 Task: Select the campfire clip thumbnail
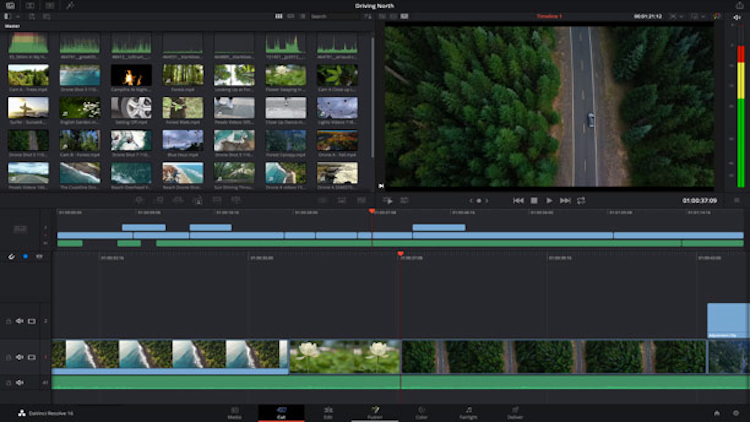(x=131, y=76)
